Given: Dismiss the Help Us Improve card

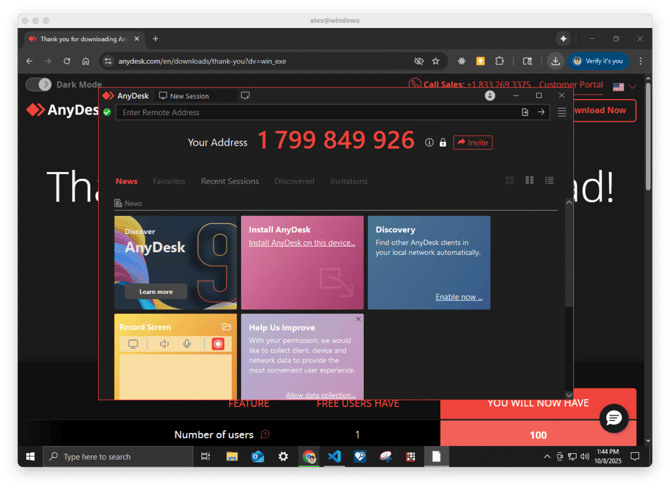Looking at the screenshot, I should pos(358,319).
